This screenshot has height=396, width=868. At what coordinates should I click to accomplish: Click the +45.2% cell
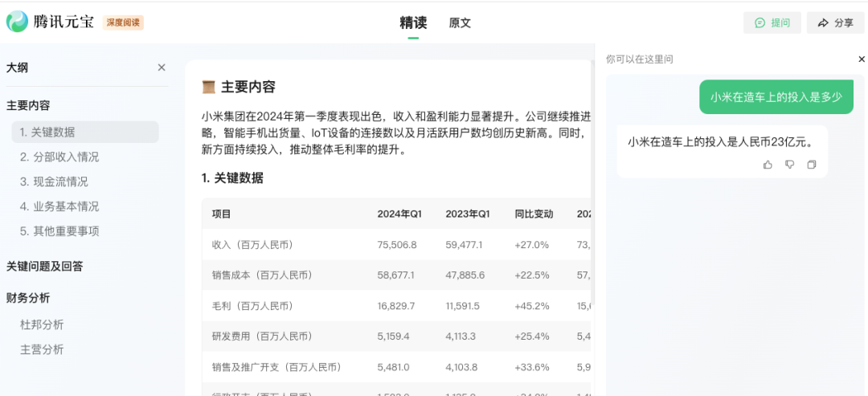[x=531, y=306]
